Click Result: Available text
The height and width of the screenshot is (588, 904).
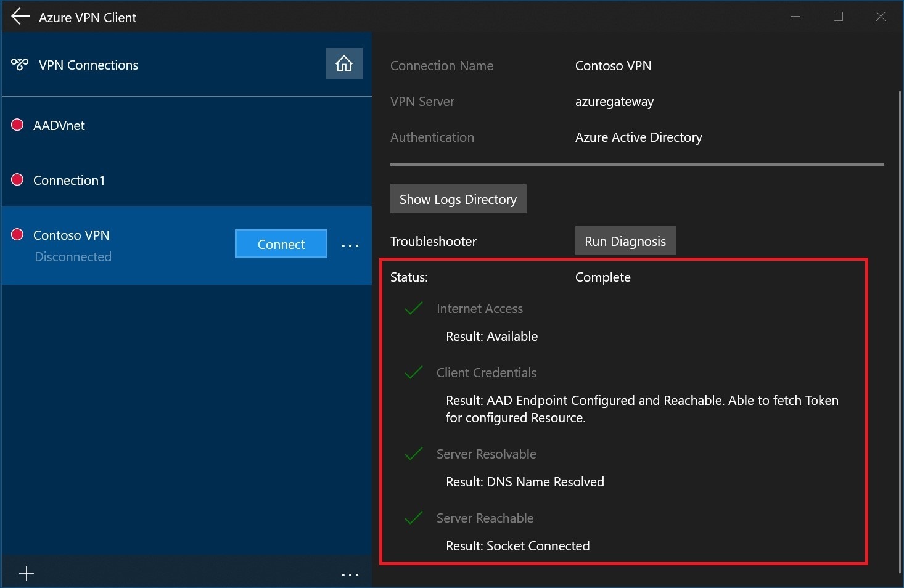coord(491,336)
